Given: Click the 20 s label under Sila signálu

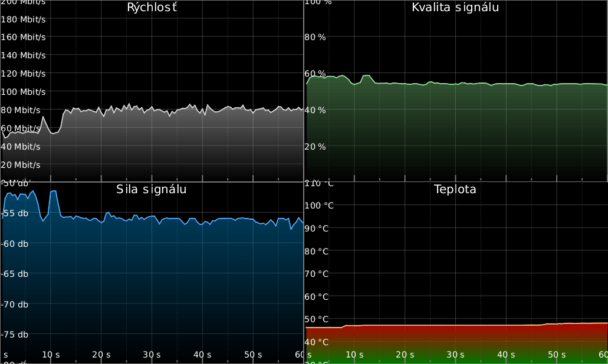Looking at the screenshot, I should [x=101, y=355].
